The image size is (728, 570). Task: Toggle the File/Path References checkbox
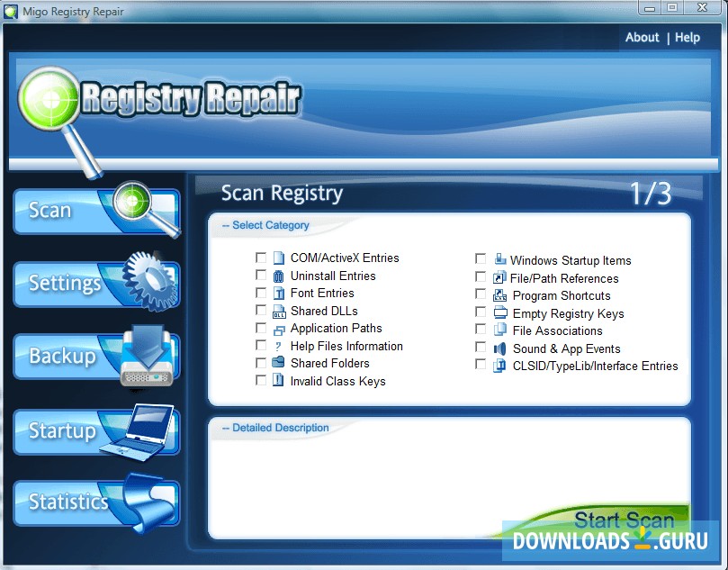481,276
